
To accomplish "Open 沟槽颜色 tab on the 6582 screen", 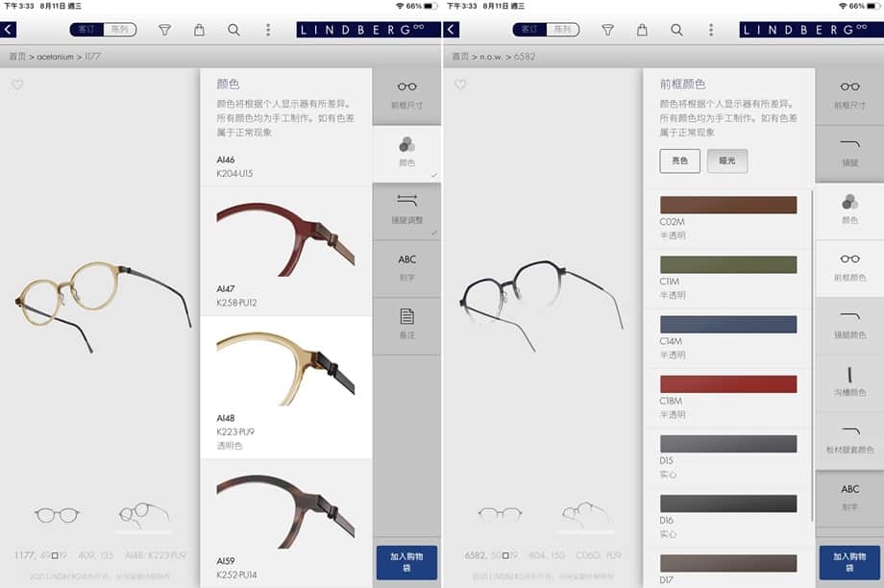I will coord(849,382).
